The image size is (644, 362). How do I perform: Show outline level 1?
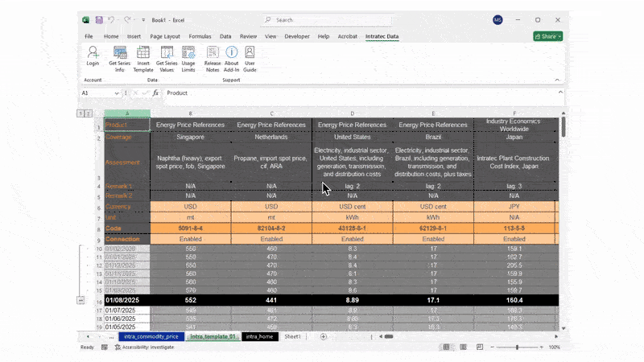point(80,113)
